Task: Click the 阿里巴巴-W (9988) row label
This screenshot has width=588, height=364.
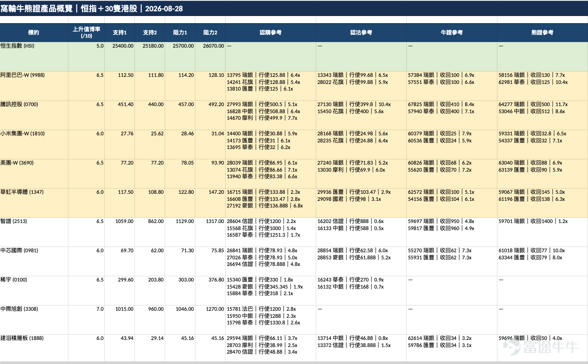Action: pyautogui.click(x=23, y=75)
